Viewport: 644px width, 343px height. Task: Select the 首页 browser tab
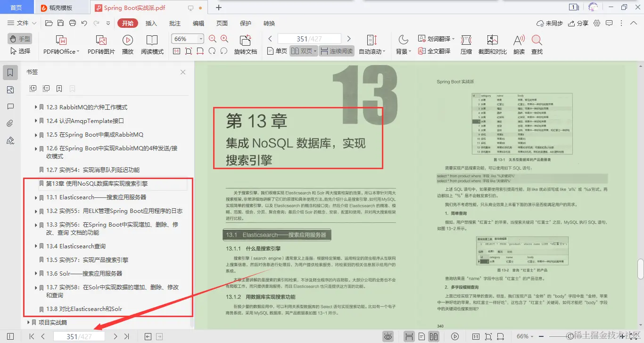17,7
